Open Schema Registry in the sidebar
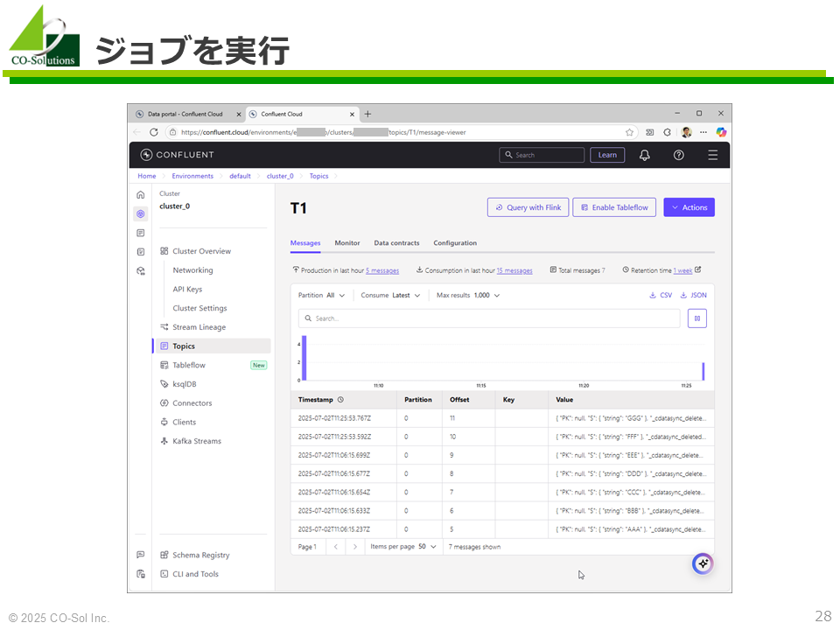Viewport: 840px width, 630px height. (x=195, y=555)
